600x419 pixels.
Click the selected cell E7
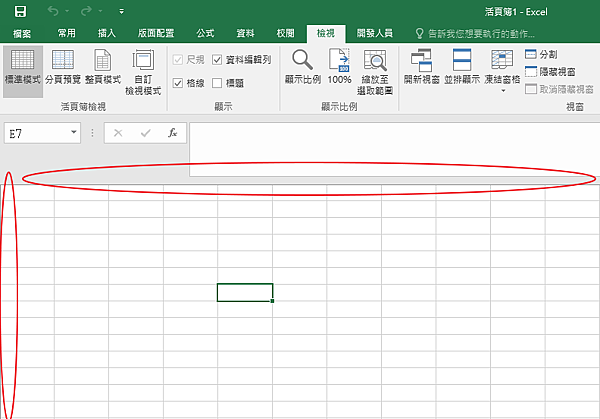click(x=245, y=292)
